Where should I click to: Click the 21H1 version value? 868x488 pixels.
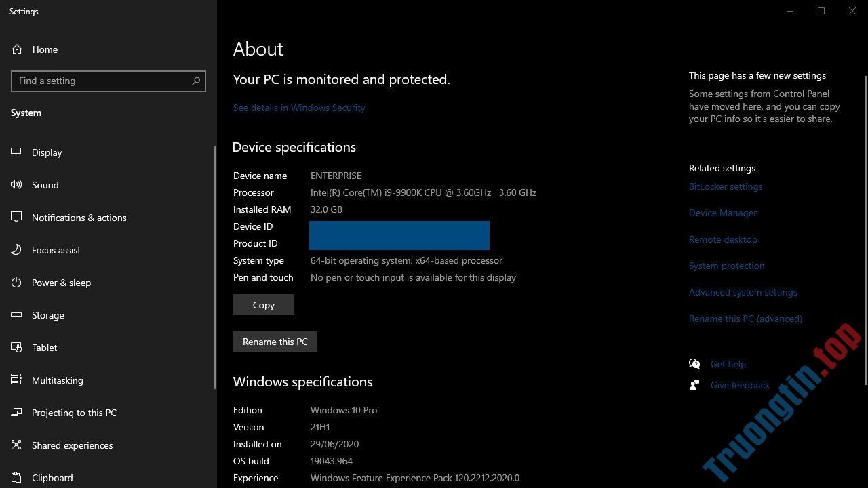(x=320, y=427)
